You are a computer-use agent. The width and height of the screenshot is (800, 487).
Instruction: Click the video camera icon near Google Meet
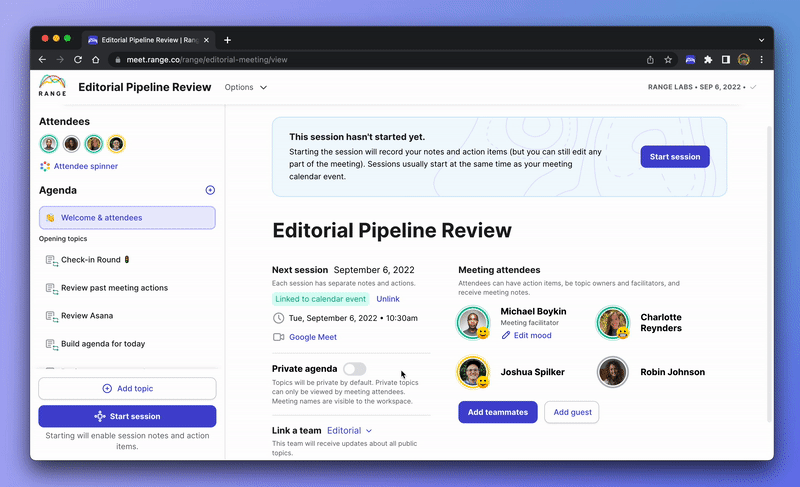[279, 337]
